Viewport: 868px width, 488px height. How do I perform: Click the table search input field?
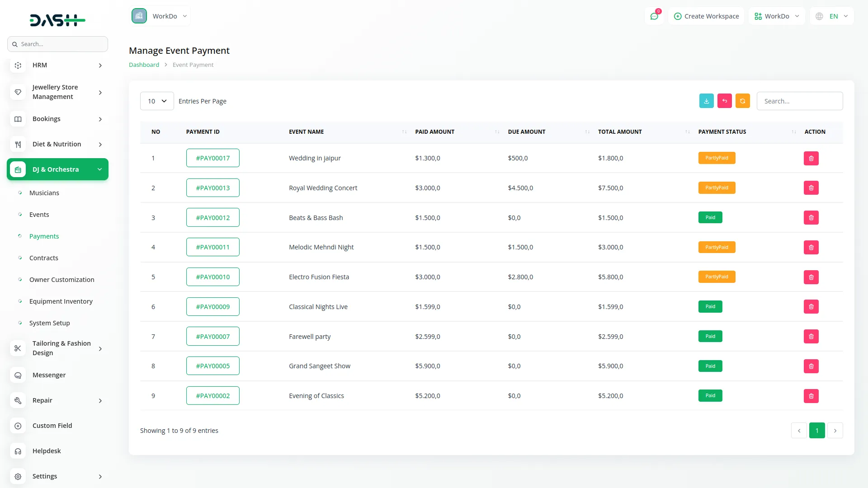(799, 101)
